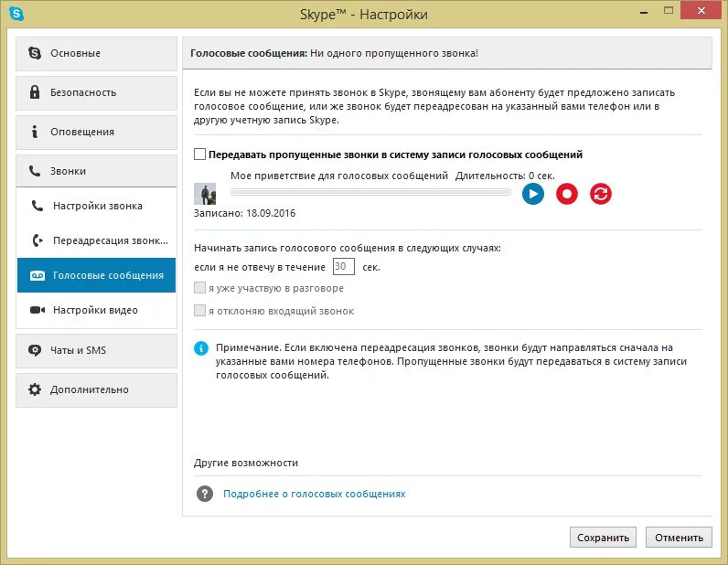This screenshot has height=565, width=728.
Task: Expand the Дополнительно section
Action: click(96, 390)
